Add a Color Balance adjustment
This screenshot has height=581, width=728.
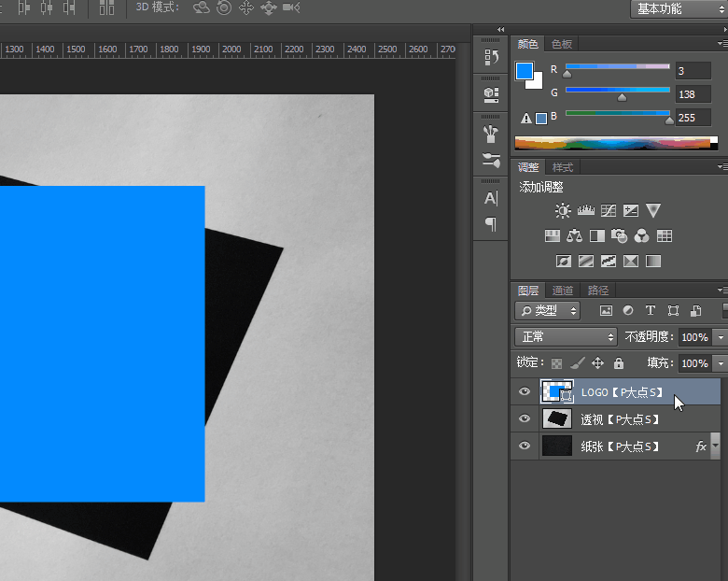[575, 236]
